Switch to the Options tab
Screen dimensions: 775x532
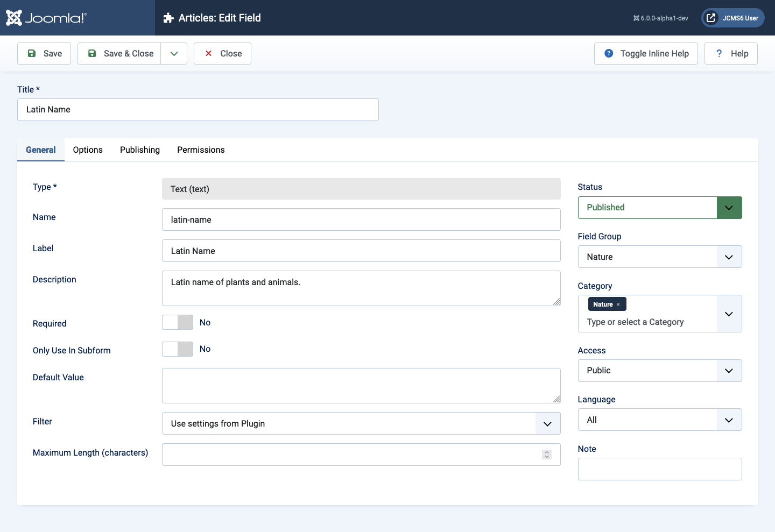point(88,150)
